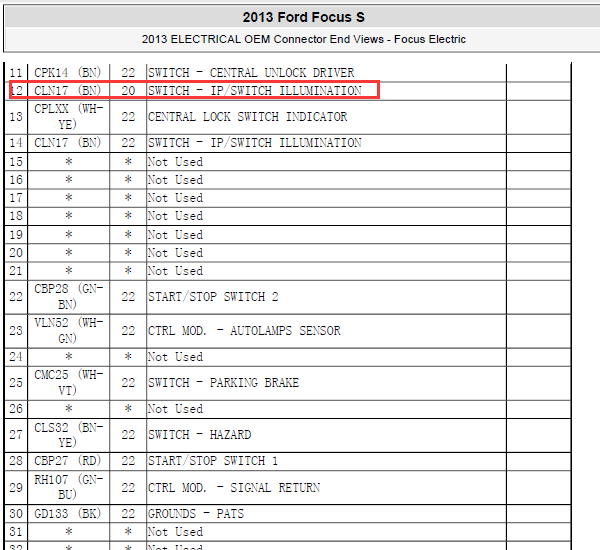Screen dimensions: 600x550
Task: Select "CENTRAL LOCK SWITCH INDICATOR" description
Action: click(x=248, y=116)
